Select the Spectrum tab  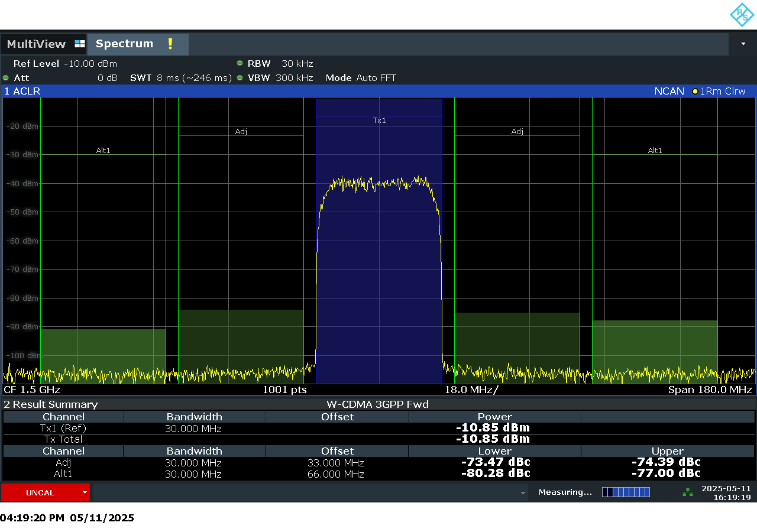pos(137,44)
